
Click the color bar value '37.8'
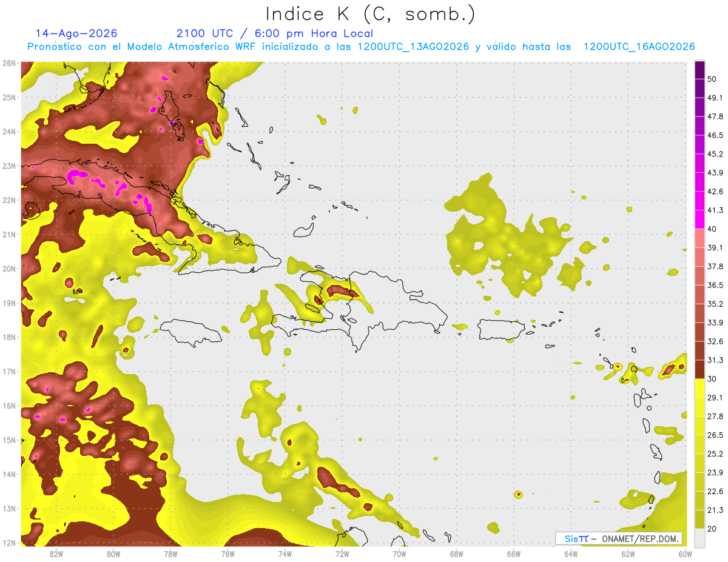tap(715, 267)
